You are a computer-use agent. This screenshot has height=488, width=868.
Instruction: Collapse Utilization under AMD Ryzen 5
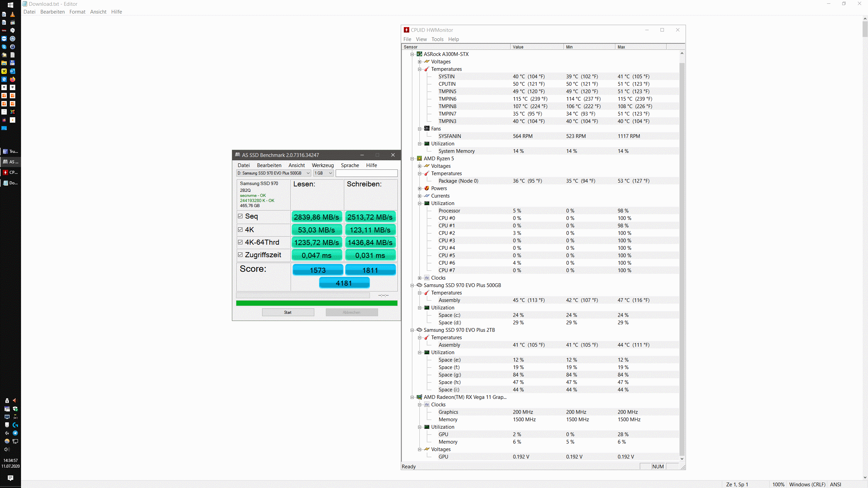tap(420, 203)
